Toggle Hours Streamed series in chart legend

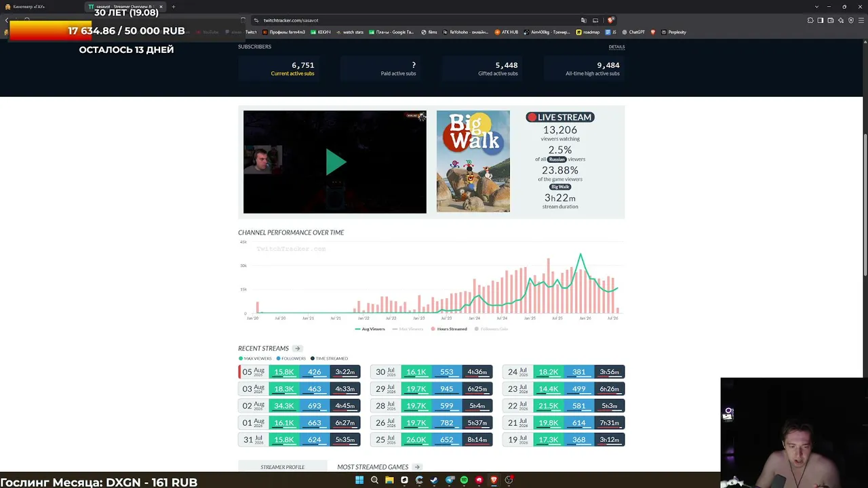(x=448, y=329)
